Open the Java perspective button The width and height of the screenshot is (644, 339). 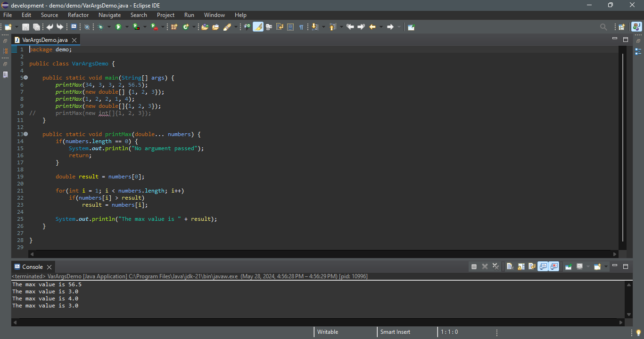pos(636,27)
